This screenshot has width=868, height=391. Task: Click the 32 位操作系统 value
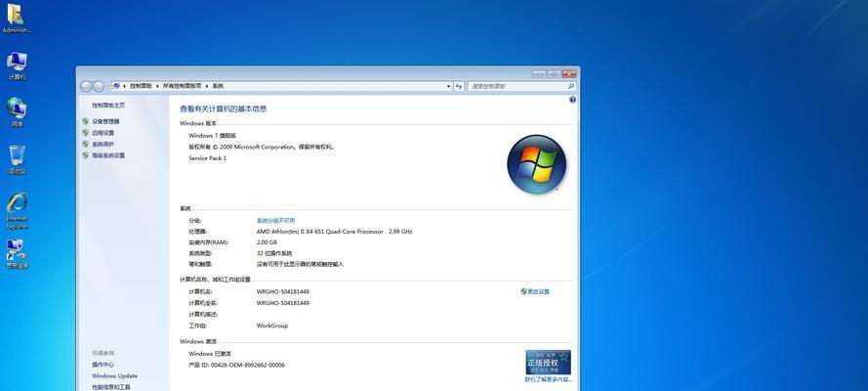(274, 253)
